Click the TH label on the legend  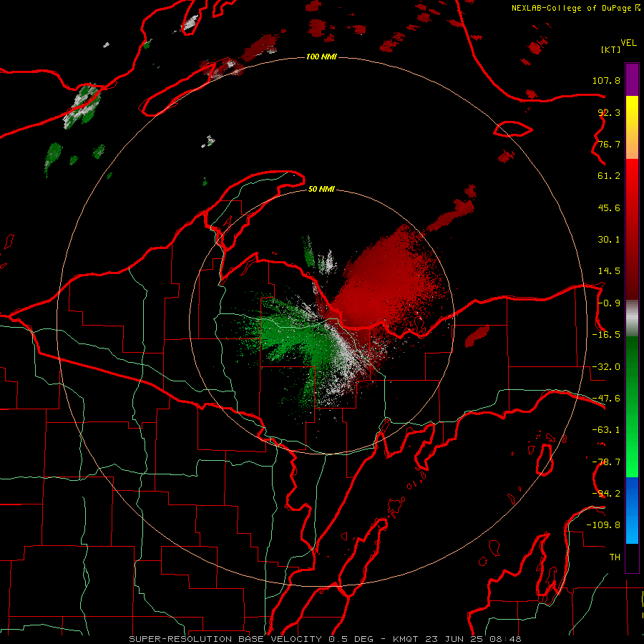point(615,557)
